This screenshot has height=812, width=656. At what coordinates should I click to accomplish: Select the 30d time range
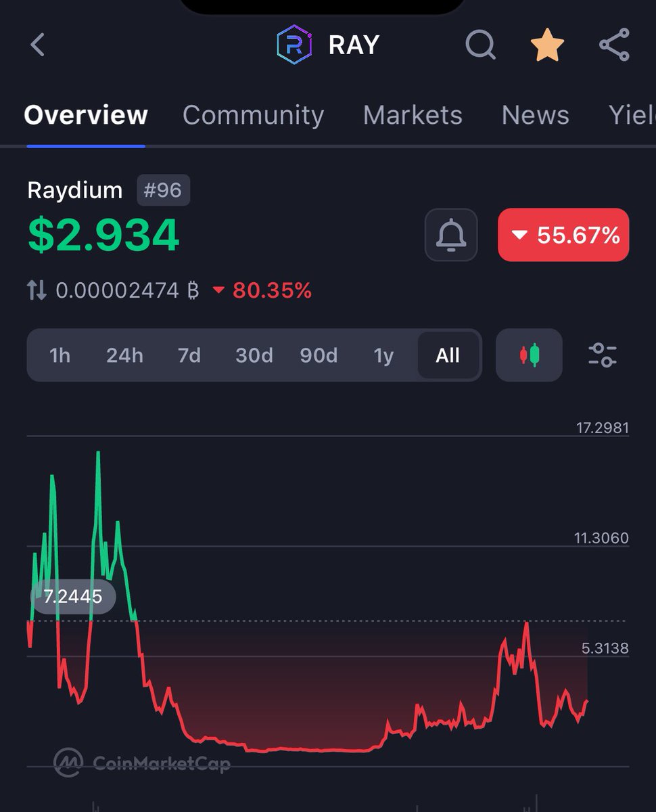coord(254,355)
